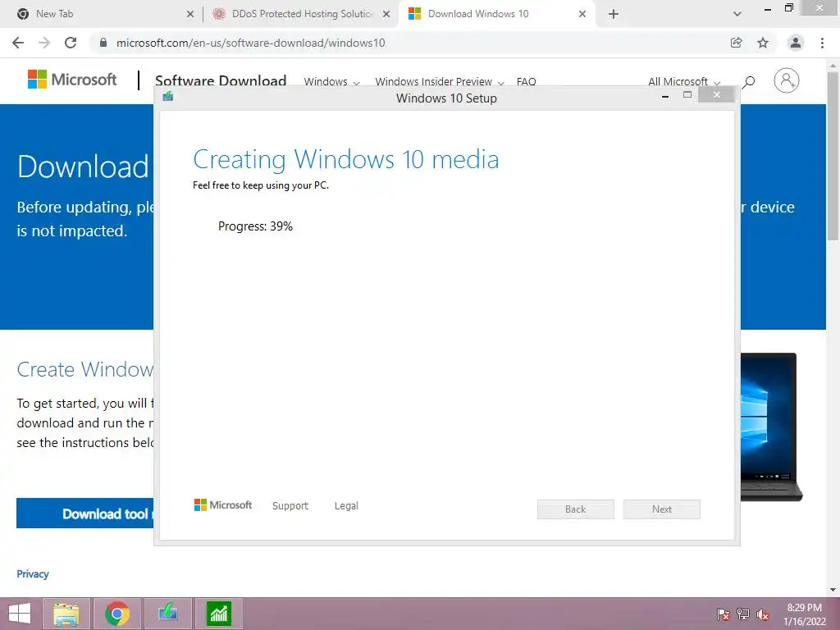Click the Download tool now button
Screen dimensions: 840x630
[85, 514]
